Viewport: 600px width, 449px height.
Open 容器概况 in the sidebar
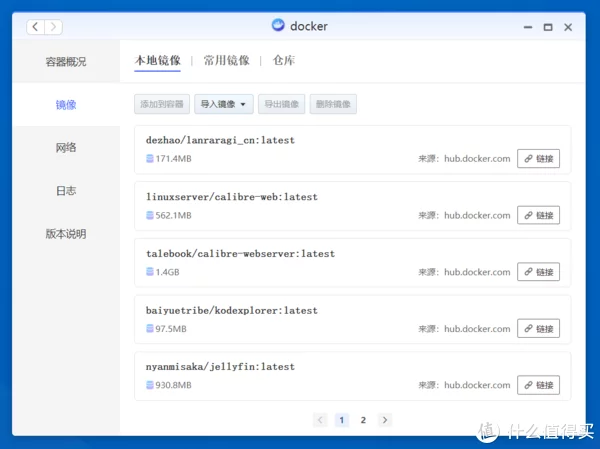[66, 62]
